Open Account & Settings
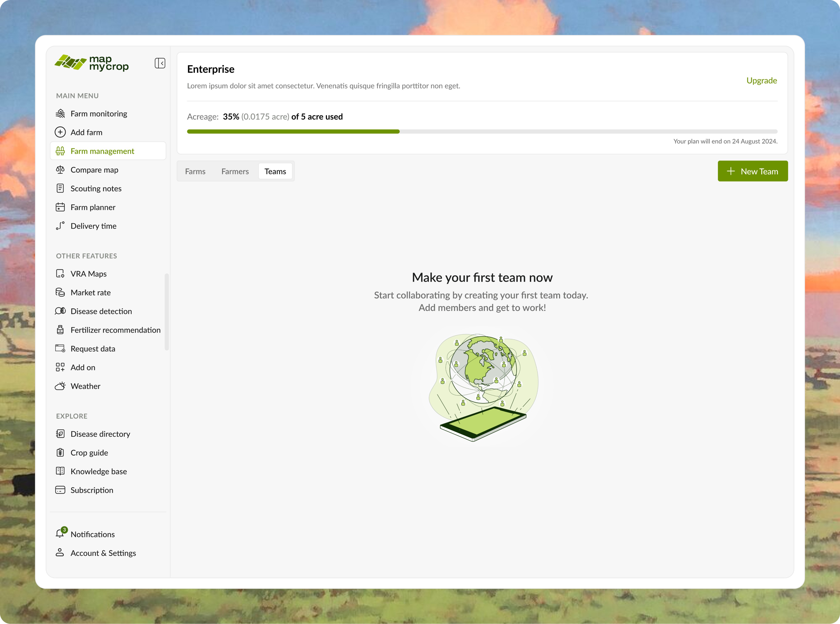Viewport: 840px width, 624px height. (103, 553)
